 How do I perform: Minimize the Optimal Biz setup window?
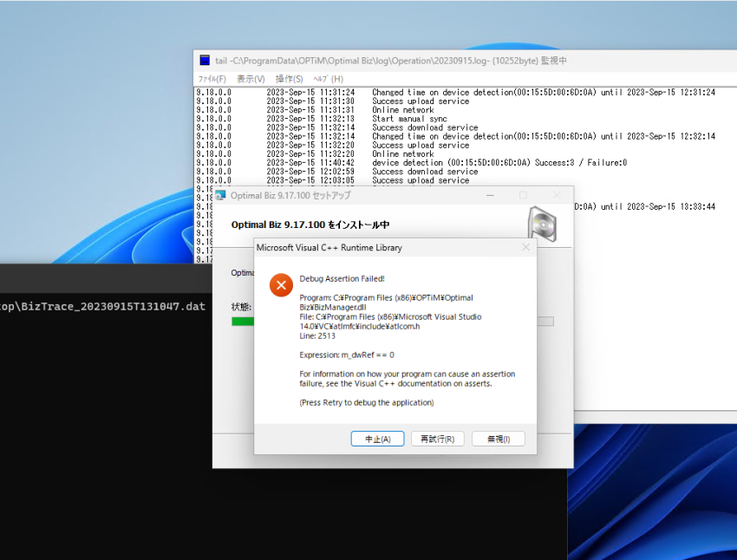pyautogui.click(x=490, y=195)
